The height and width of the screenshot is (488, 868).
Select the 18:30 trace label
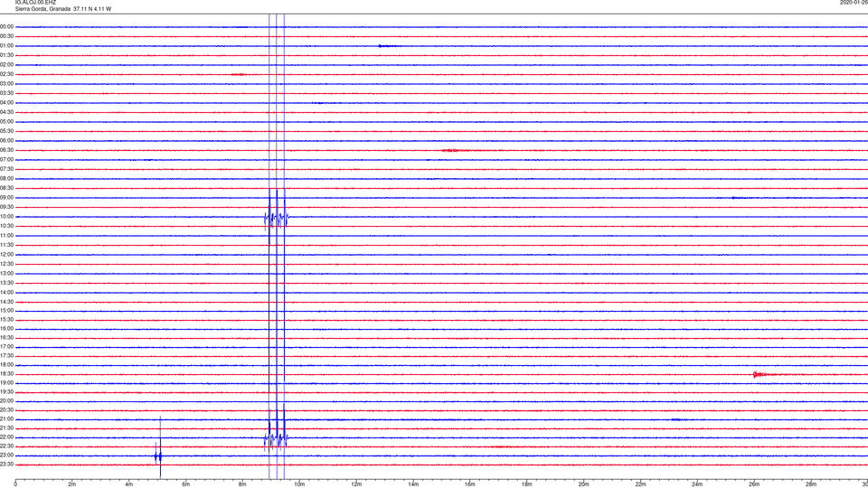pyautogui.click(x=6, y=374)
